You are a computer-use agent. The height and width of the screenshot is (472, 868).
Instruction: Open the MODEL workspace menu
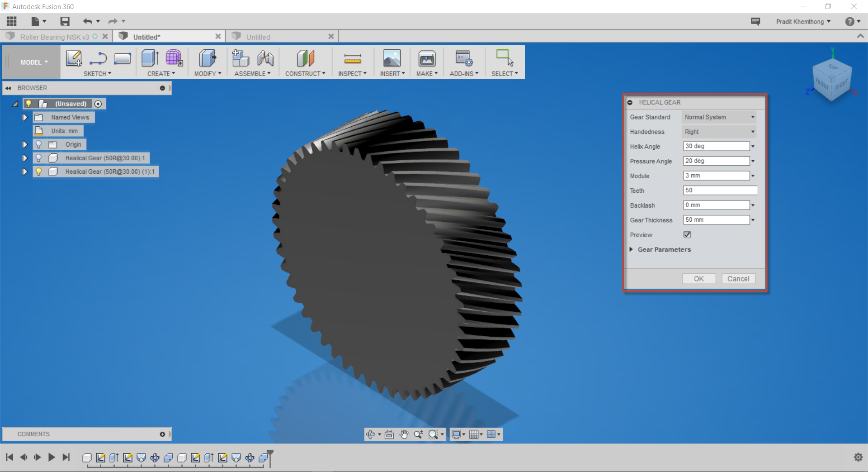[31, 62]
